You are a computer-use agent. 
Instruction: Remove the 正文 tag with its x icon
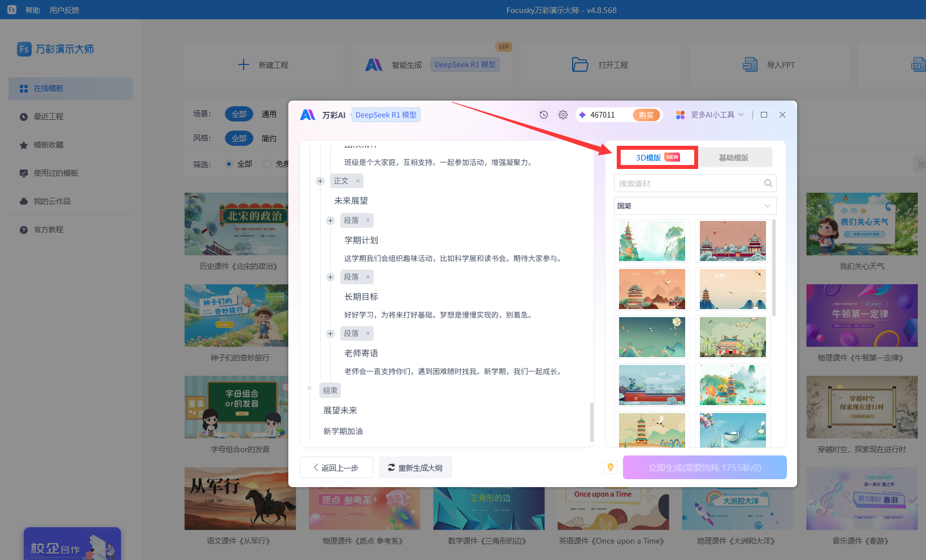coord(358,181)
